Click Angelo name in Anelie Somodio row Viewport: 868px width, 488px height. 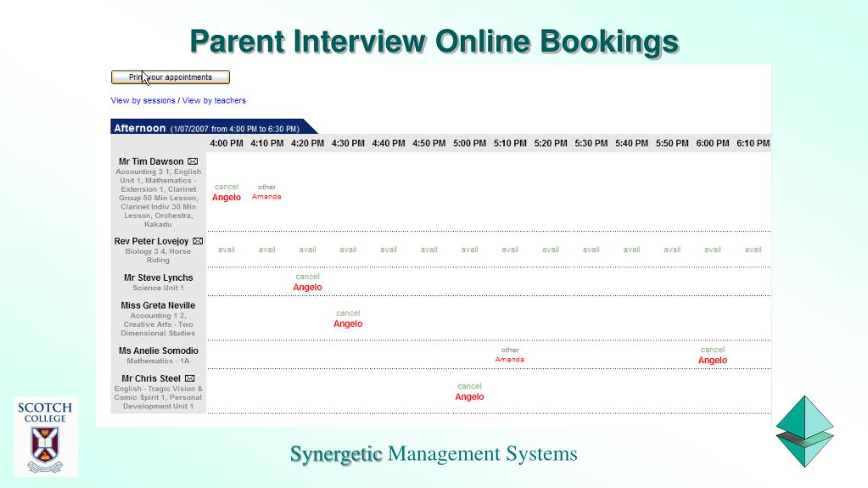[713, 360]
